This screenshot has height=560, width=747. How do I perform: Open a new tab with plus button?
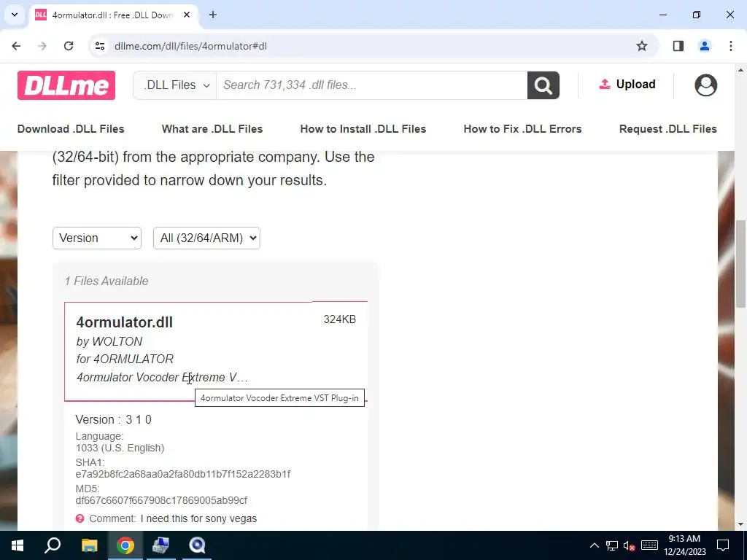213,15
